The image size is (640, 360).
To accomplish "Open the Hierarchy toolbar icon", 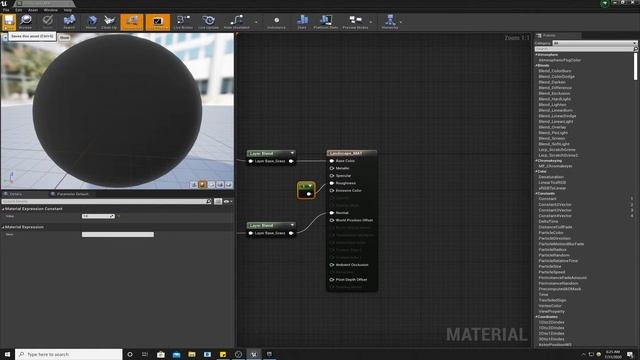I will (x=390, y=22).
